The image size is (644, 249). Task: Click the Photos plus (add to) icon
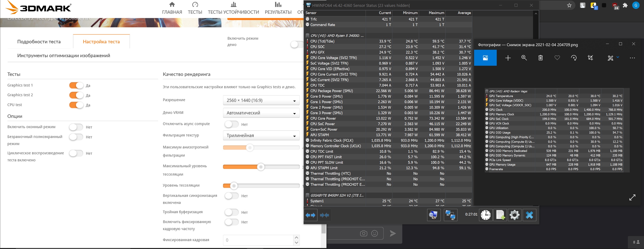click(x=508, y=58)
